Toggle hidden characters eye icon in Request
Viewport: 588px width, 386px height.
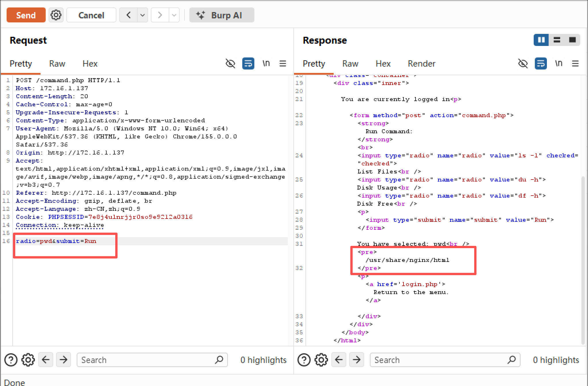pyautogui.click(x=230, y=63)
